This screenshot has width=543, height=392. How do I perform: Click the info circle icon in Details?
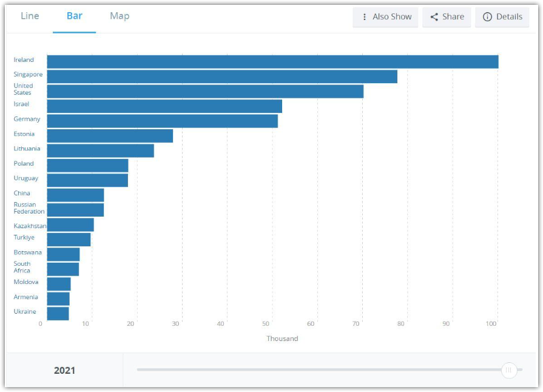[487, 17]
